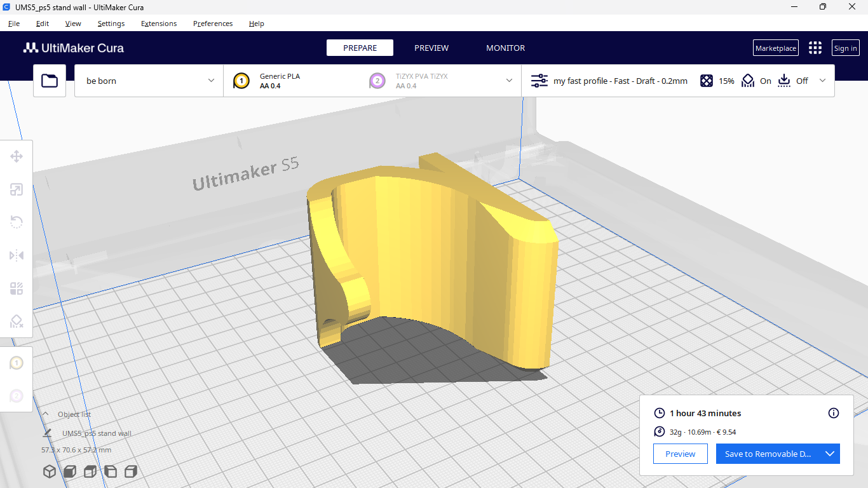Switch to 3D perspective view cube
This screenshot has height=488, width=868.
49,471
